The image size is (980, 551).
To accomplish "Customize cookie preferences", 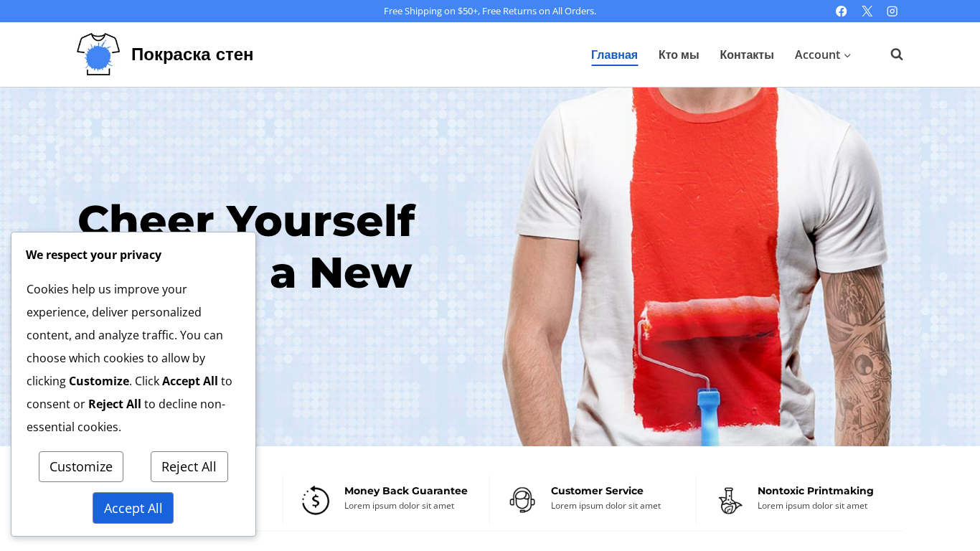I will [x=81, y=466].
